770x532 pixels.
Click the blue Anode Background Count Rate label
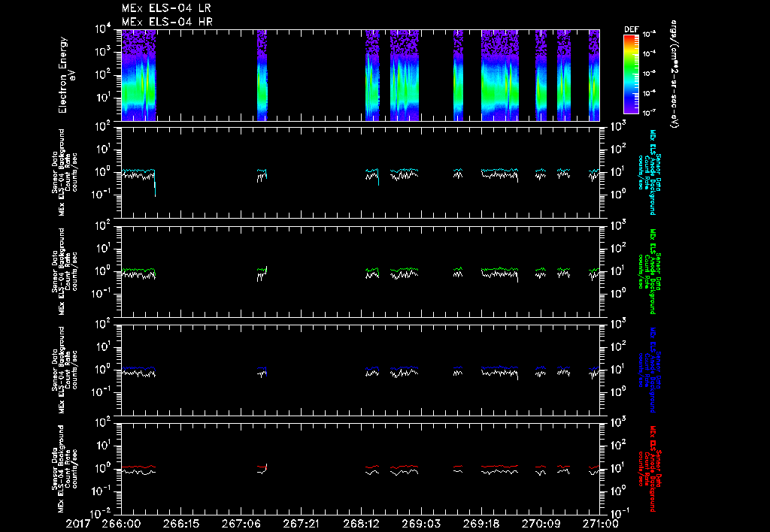pos(649,370)
